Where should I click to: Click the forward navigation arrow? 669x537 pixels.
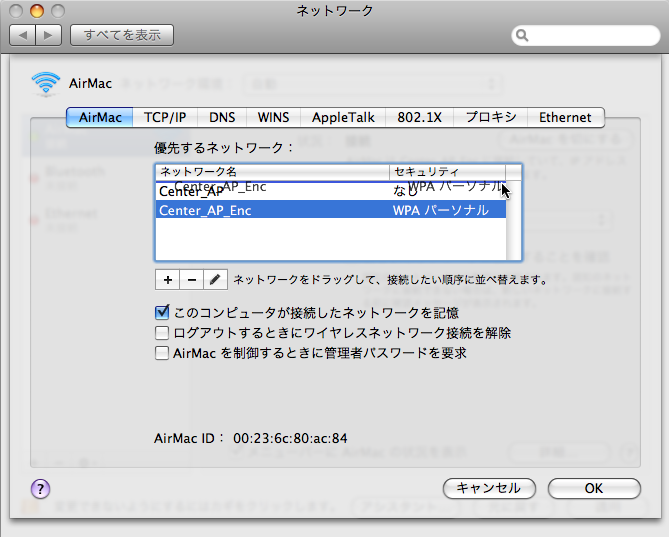[x=49, y=35]
